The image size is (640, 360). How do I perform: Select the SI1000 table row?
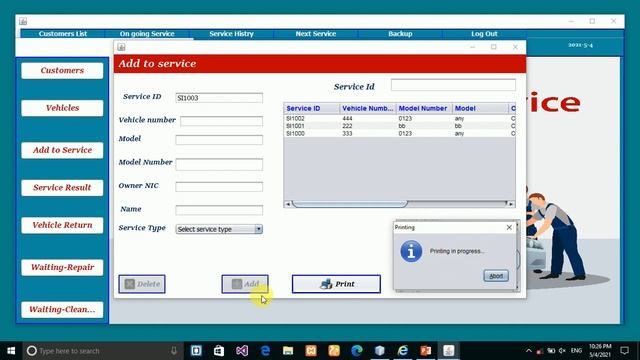[400, 133]
